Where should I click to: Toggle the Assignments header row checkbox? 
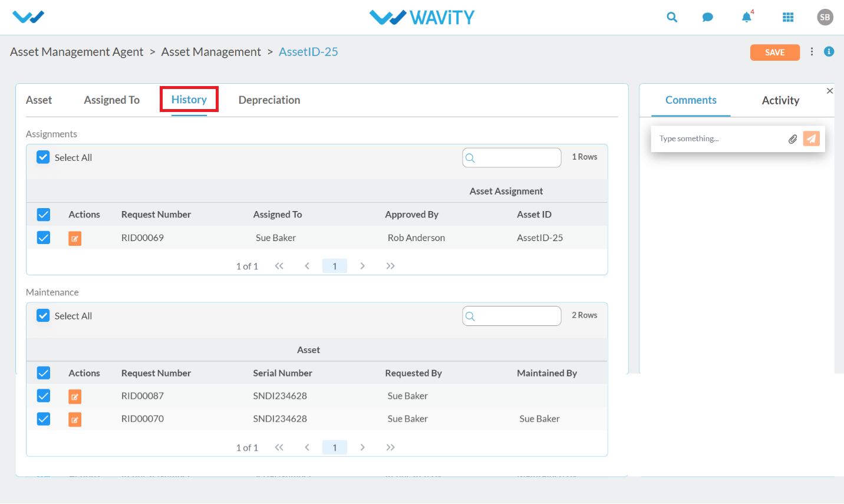pos(44,215)
